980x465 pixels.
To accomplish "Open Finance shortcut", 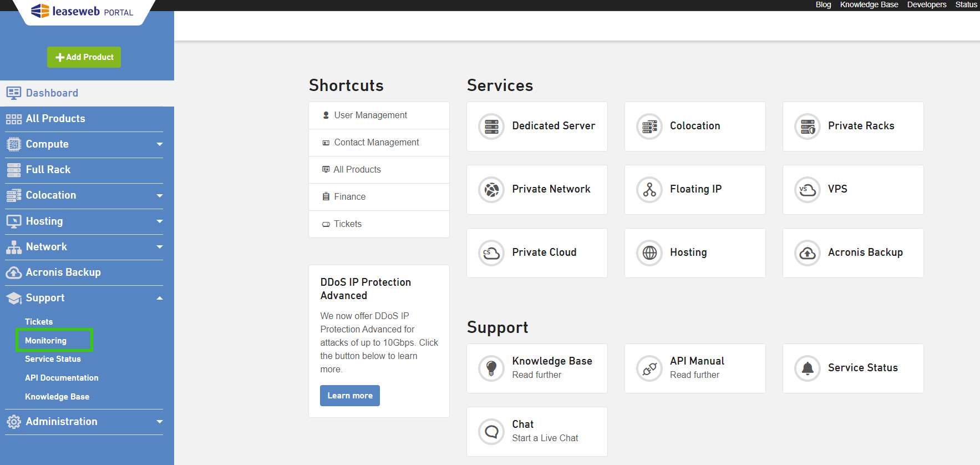I will tap(379, 197).
